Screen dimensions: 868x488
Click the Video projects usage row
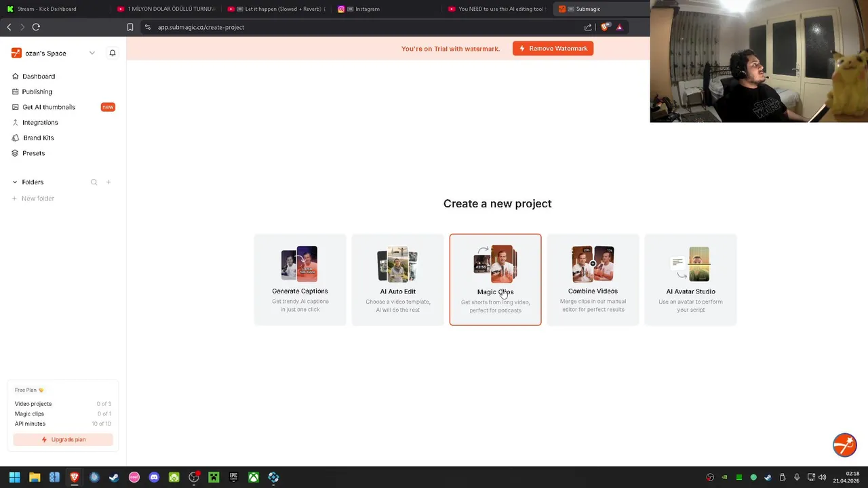(63, 404)
